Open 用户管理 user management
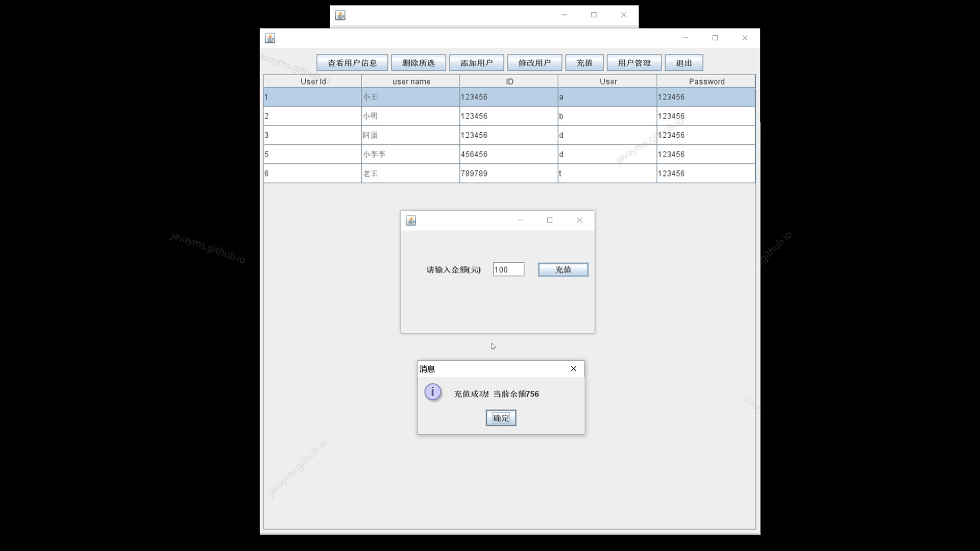 634,62
